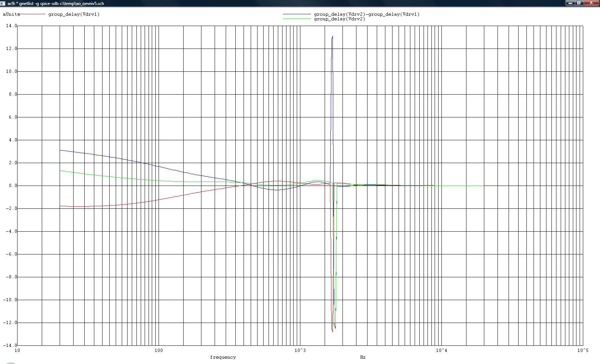Select the standalone 'group_delay(Vdrv2)' legend label
Screen dimensions: 600x364
point(340,19)
